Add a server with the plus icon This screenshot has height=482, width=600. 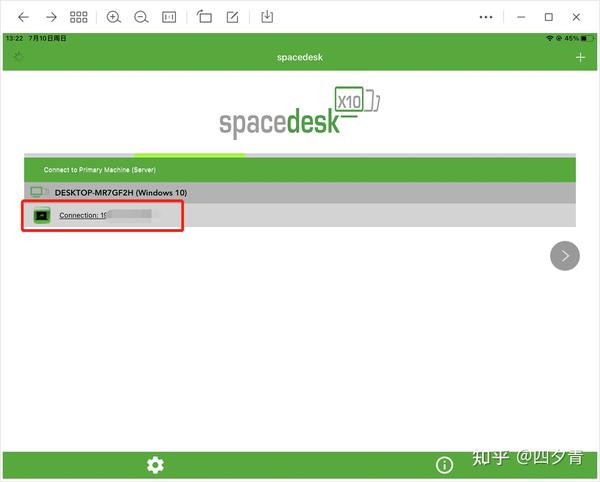coord(580,57)
